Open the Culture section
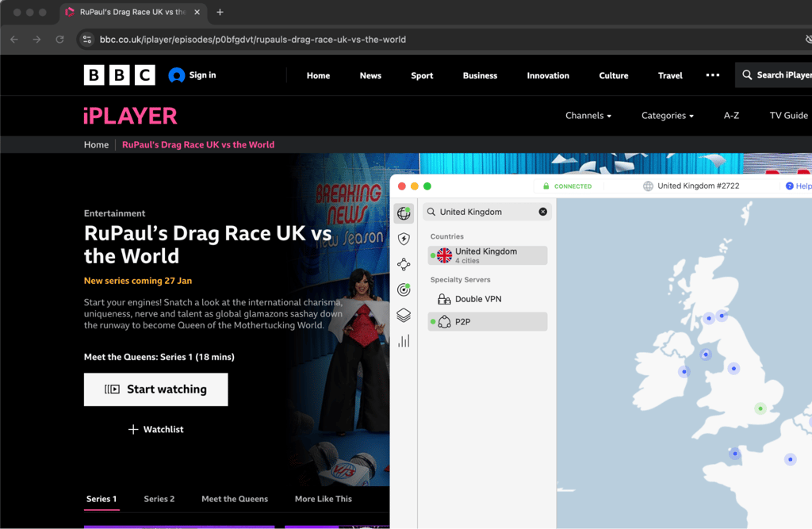This screenshot has width=812, height=529. coord(614,75)
